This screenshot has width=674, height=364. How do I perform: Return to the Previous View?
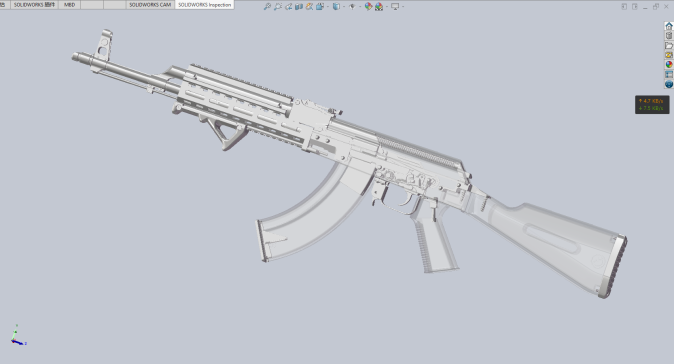click(288, 6)
